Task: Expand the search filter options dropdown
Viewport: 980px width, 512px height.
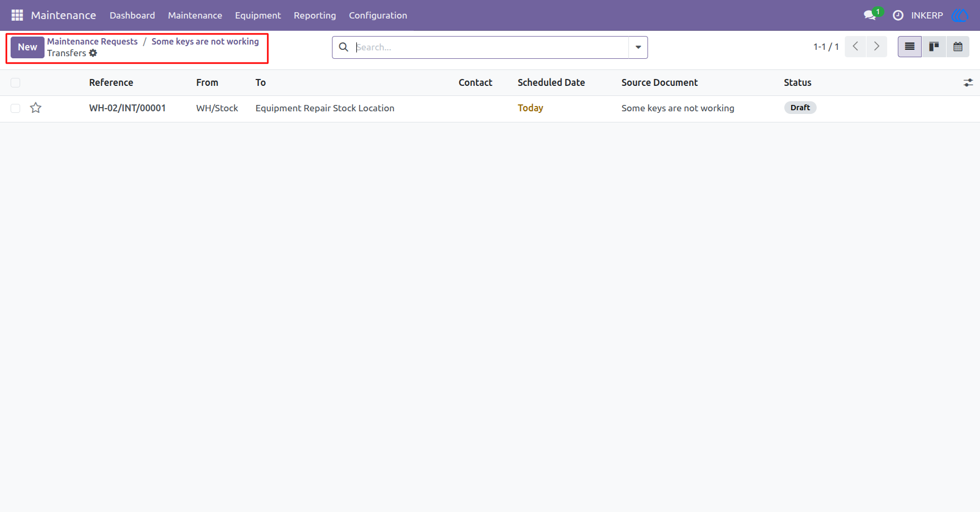Action: point(638,47)
